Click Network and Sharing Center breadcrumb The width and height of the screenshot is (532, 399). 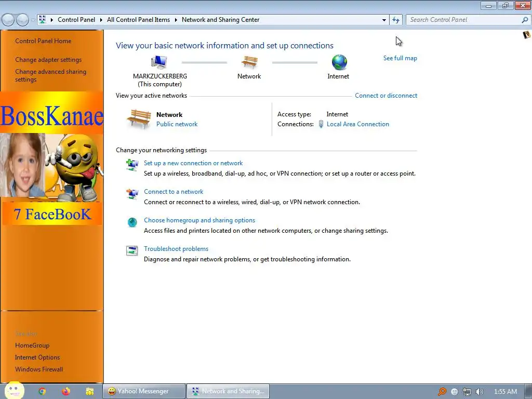[220, 20]
